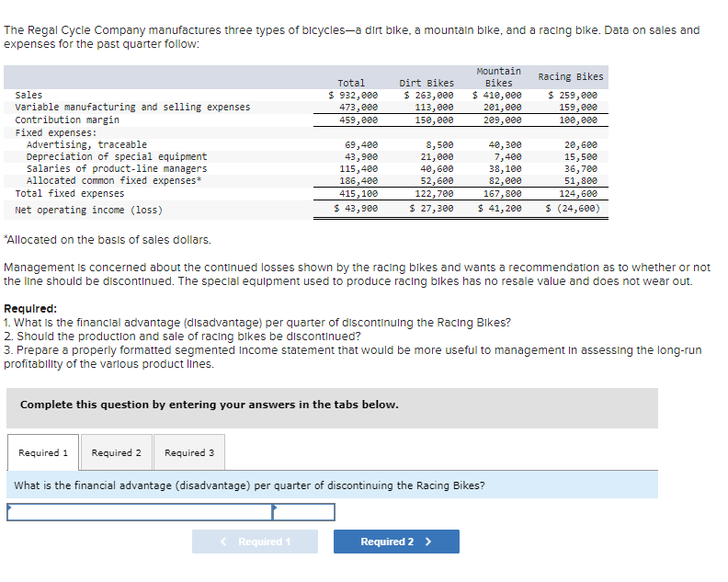The width and height of the screenshot is (728, 582).
Task: Click the blue Required 2 next button
Action: coord(396,542)
